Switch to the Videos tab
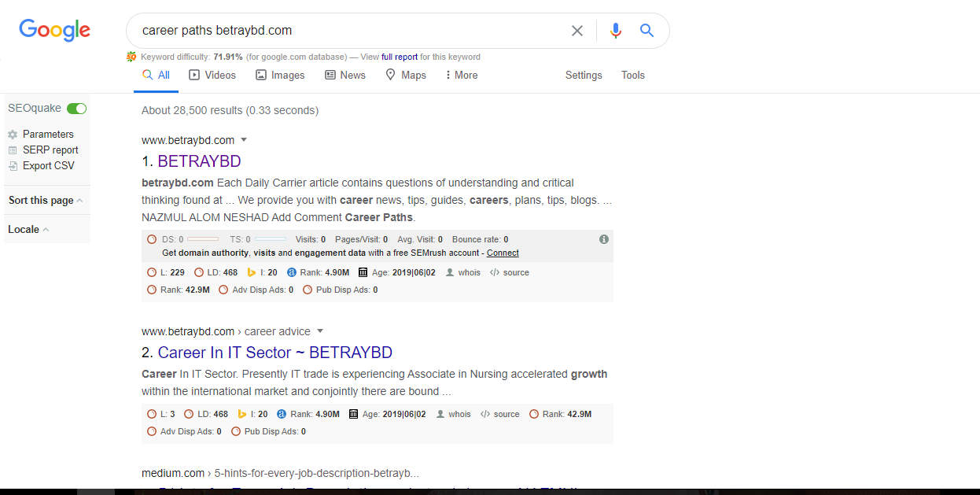The image size is (980, 495). 212,76
